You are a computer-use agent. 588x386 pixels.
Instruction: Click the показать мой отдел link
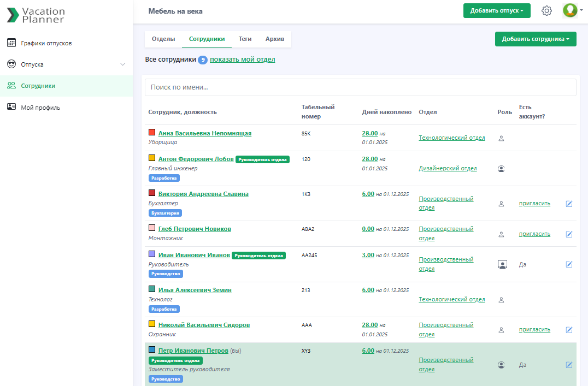[x=242, y=60]
